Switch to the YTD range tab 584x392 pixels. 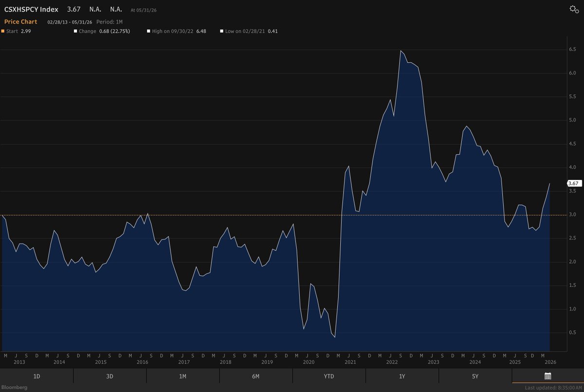pos(328,376)
